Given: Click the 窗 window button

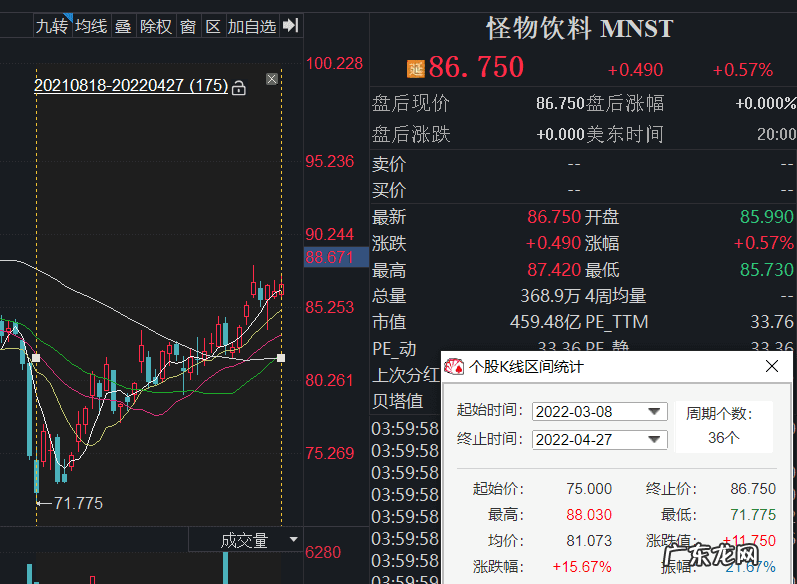Looking at the screenshot, I should point(188,26).
